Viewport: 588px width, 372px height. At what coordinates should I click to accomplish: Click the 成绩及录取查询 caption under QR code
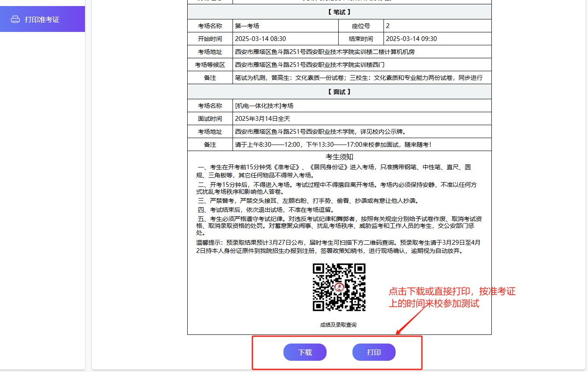coord(338,325)
